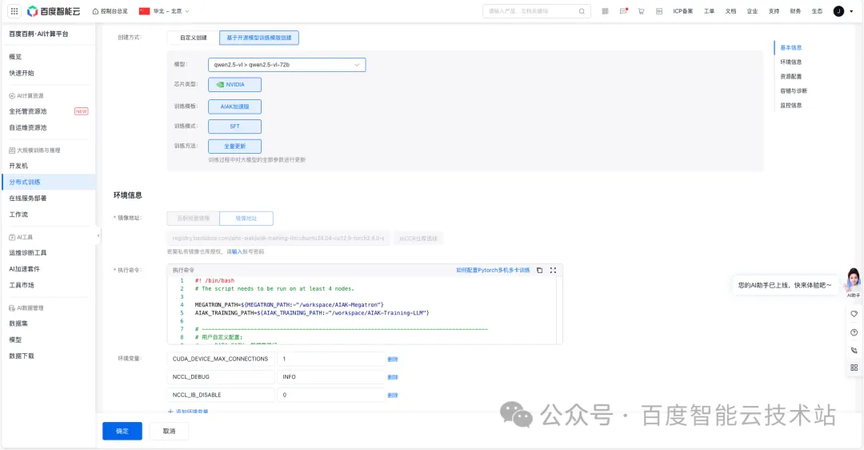Choose 自定义创建 creation method
The height and width of the screenshot is (450, 864).
click(193, 37)
